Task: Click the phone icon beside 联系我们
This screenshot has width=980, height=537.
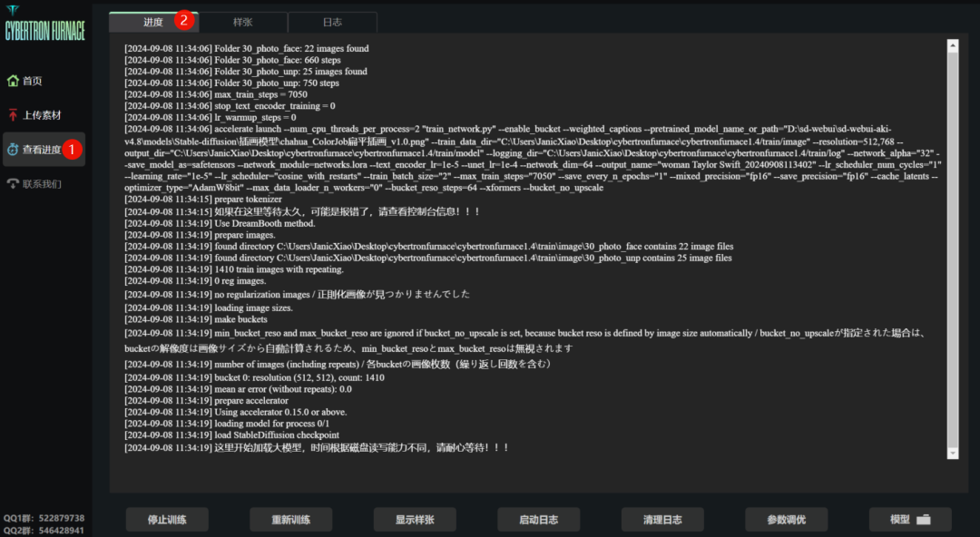Action: coord(13,184)
